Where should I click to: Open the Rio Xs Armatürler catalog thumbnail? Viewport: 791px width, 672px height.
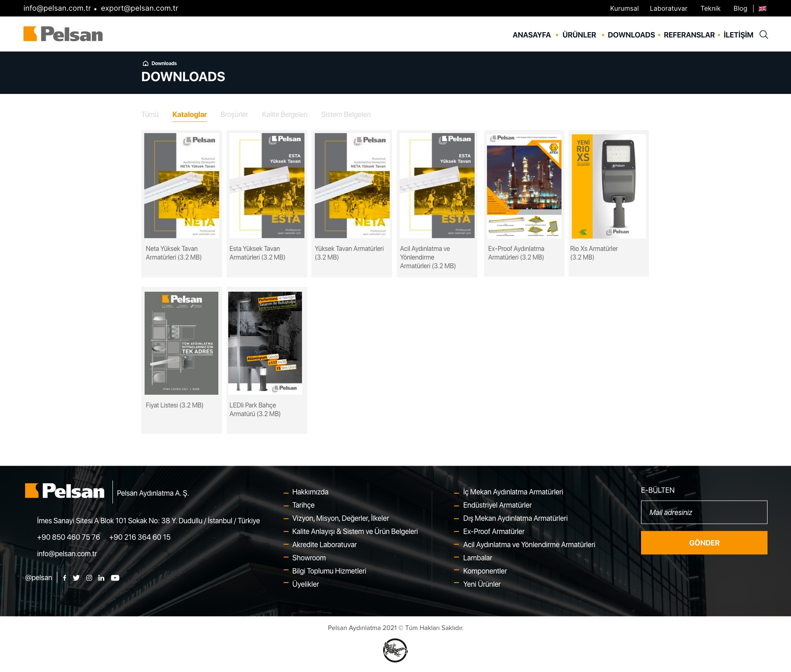[x=608, y=186]
